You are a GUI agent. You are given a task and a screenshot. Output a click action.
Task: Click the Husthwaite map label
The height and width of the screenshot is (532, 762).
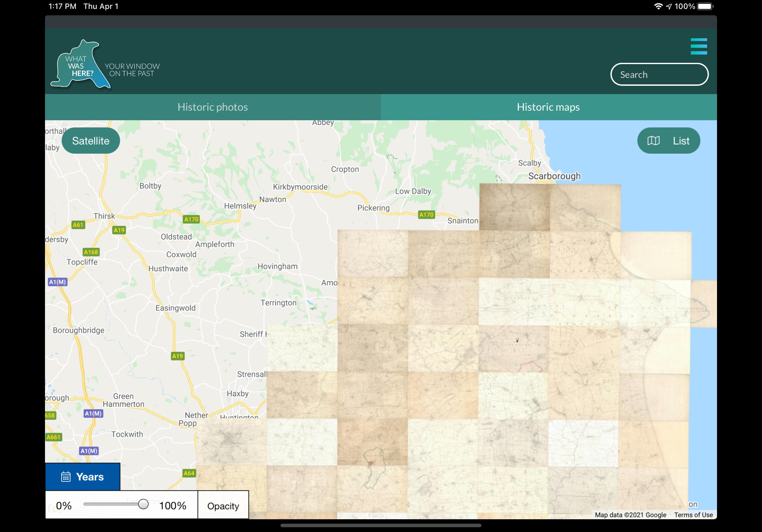click(x=168, y=269)
